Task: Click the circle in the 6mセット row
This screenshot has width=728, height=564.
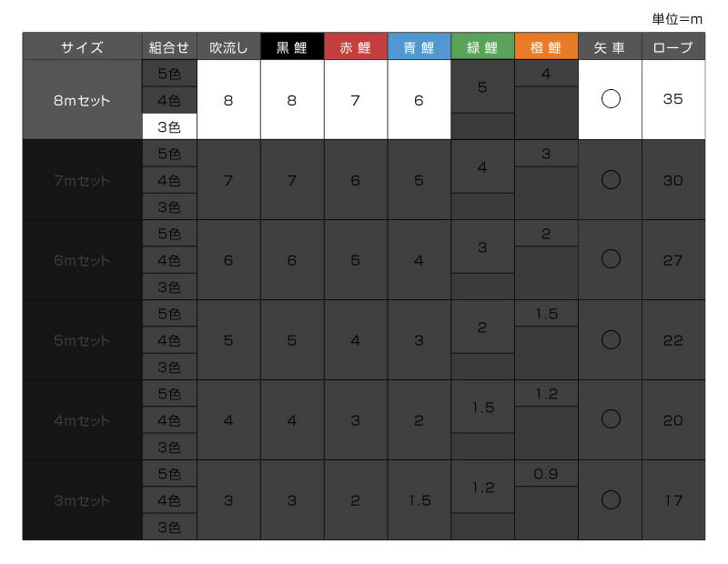Action: [611, 259]
